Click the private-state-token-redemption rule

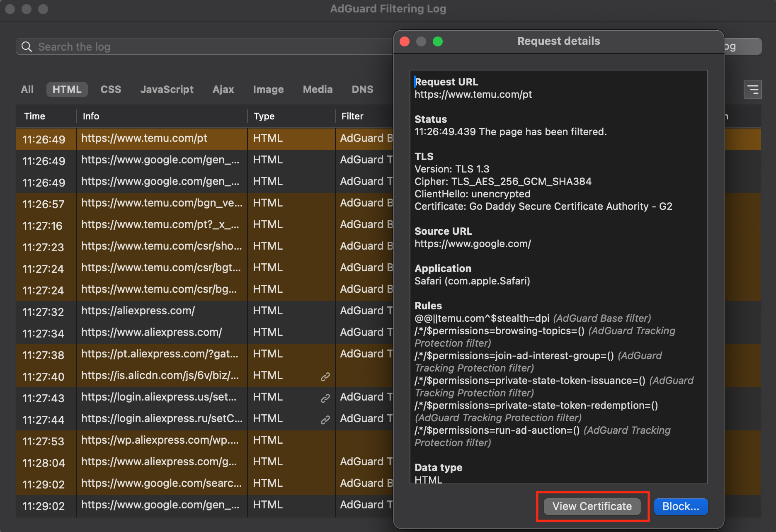click(536, 406)
